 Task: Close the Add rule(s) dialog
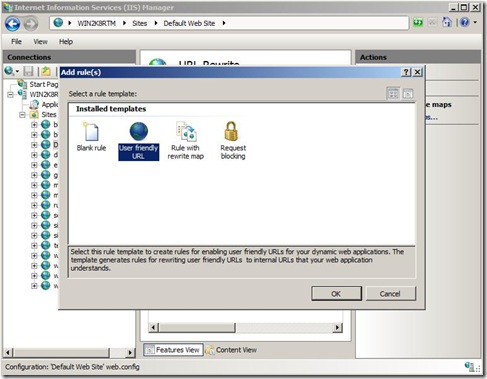point(418,72)
